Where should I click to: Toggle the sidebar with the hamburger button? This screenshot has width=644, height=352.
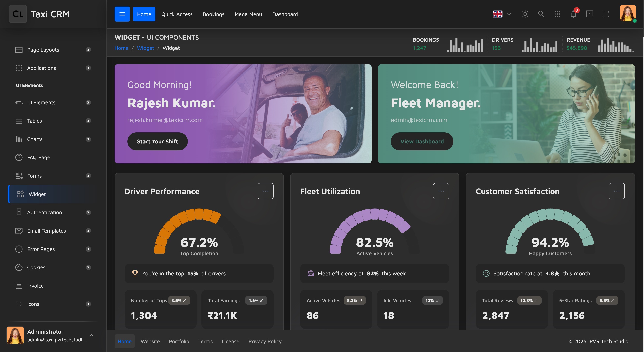[x=122, y=14]
